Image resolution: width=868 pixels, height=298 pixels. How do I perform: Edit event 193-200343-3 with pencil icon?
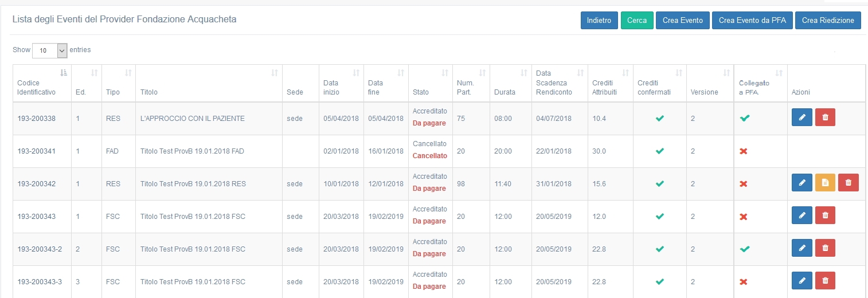click(801, 280)
